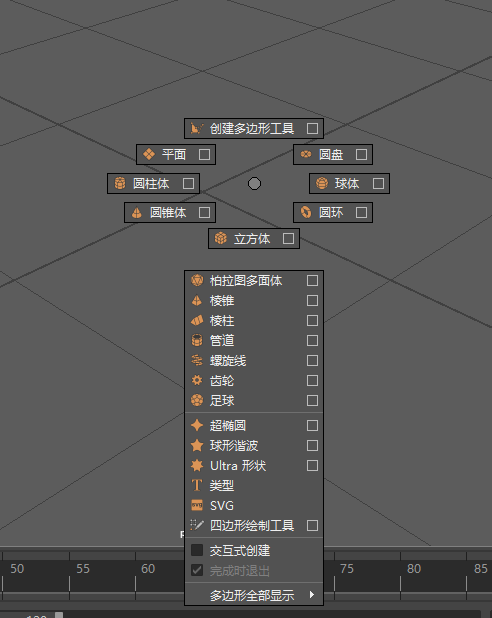Click the range slider handle below timeline
The height and width of the screenshot is (618, 492).
click(x=59, y=615)
